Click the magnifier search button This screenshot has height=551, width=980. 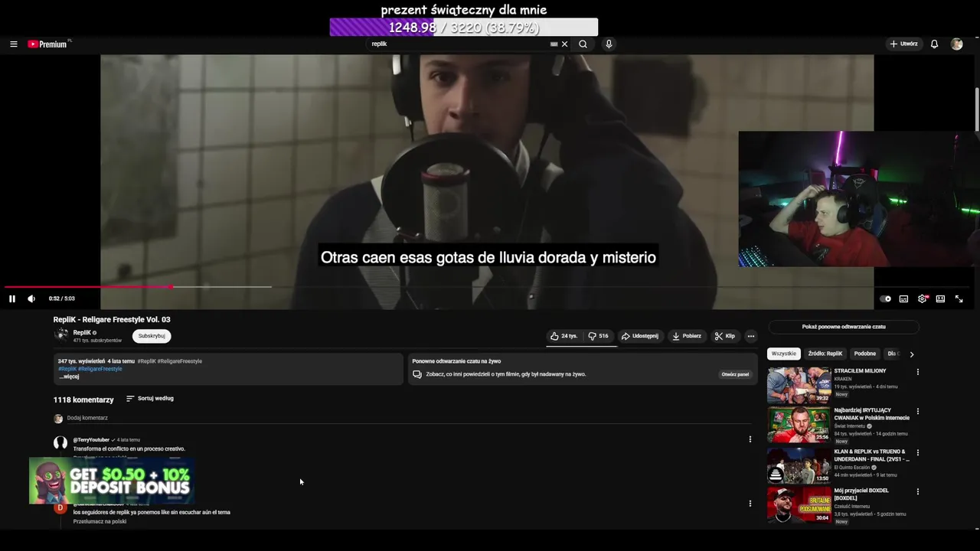pos(583,44)
